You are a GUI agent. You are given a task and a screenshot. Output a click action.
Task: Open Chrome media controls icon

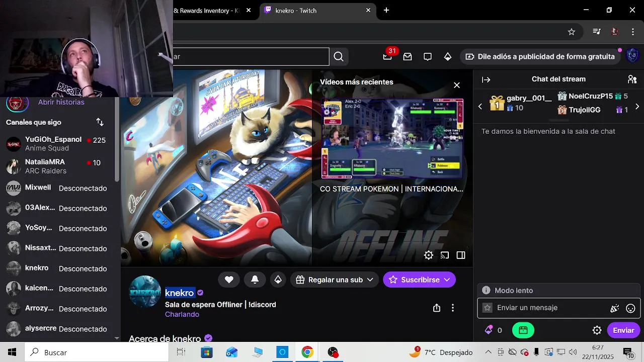pos(597,32)
